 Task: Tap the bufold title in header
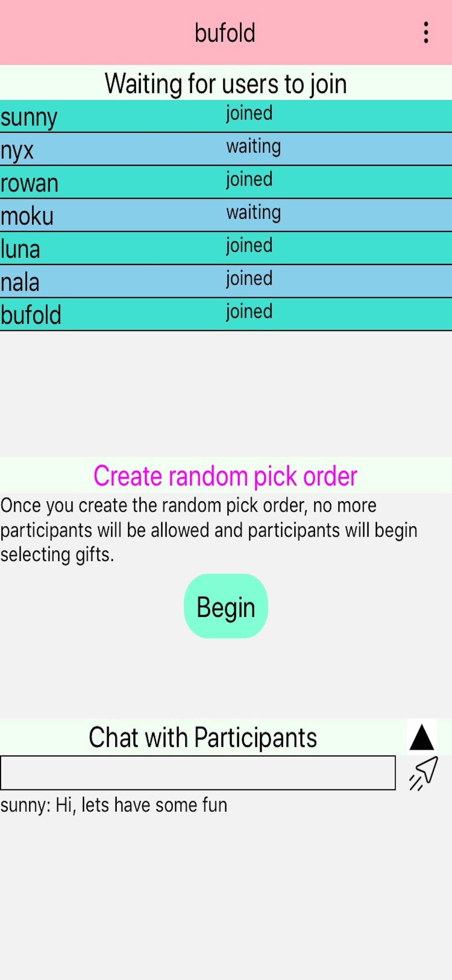(225, 33)
